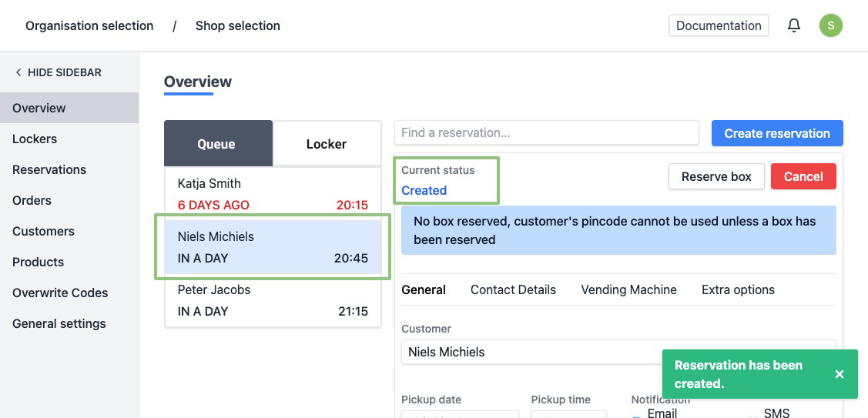Open the notifications bell

(x=794, y=25)
